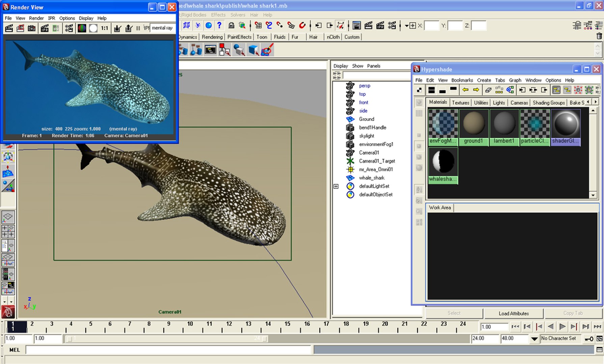The image size is (604, 364).
Task: Remove kept image using the up-arrow icon
Action: pos(129,28)
